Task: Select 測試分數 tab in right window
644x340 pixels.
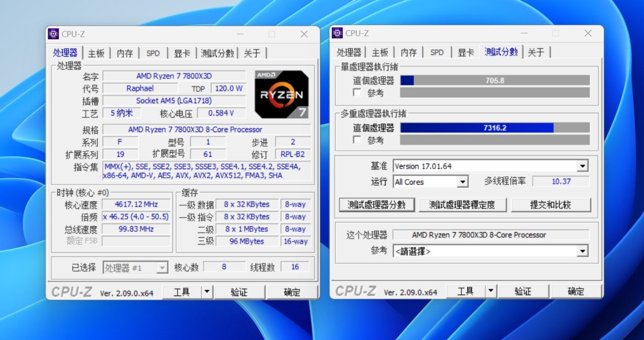Action: pyautogui.click(x=501, y=52)
